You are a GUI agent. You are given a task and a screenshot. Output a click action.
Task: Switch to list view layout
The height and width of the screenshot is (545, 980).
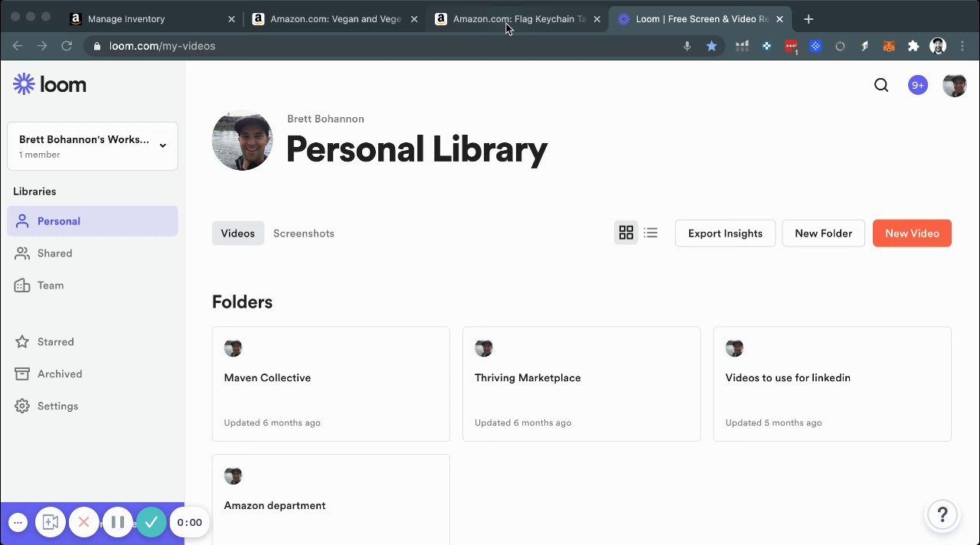651,233
